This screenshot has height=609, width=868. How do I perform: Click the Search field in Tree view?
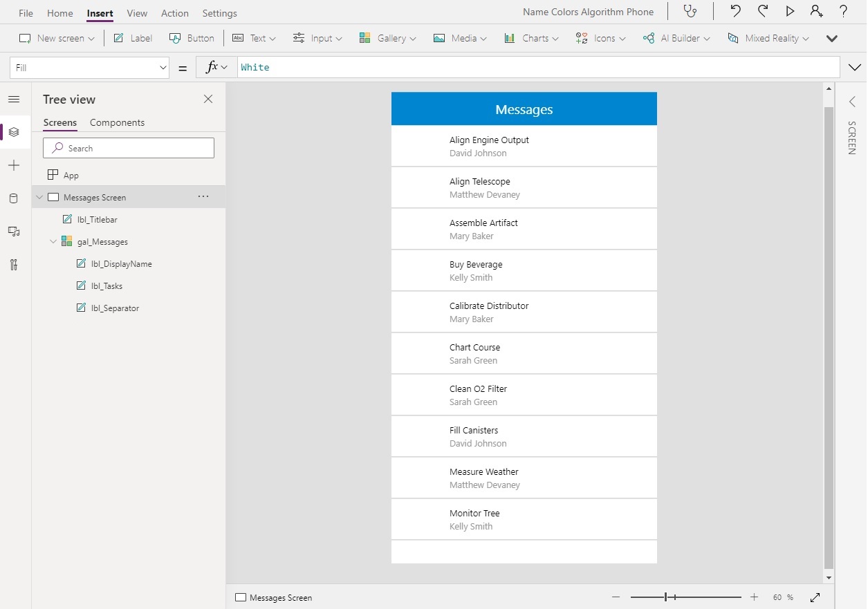(128, 148)
